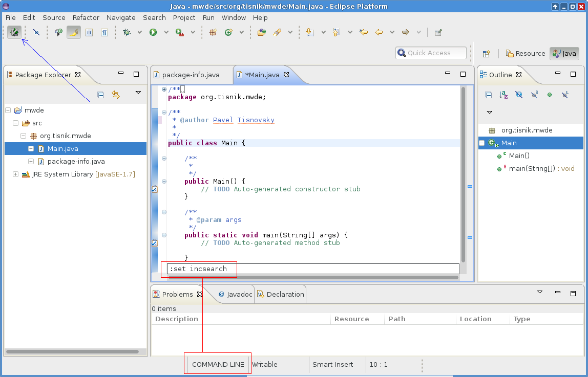This screenshot has width=588, height=377.
Task: Collapse All in Package Explorer
Action: (x=100, y=95)
